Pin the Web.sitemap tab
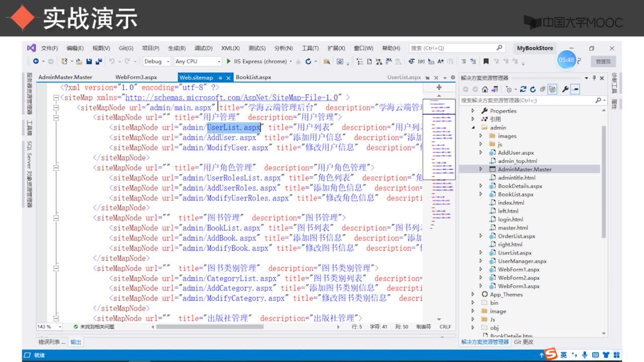 coord(220,78)
